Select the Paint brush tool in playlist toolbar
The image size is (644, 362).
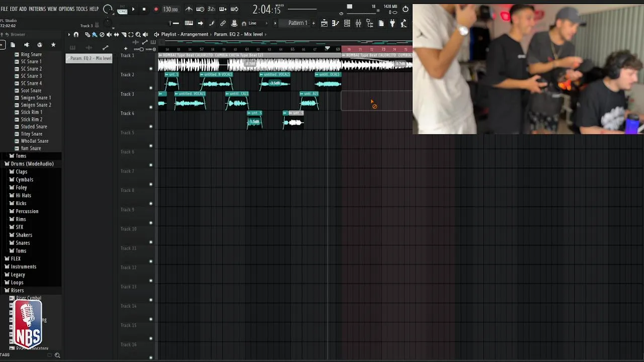(95, 34)
